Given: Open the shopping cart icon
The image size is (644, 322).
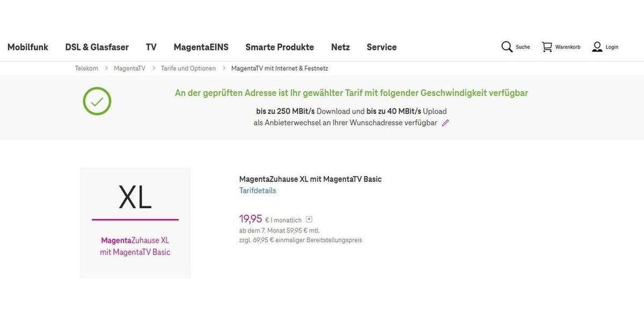Looking at the screenshot, I should (547, 47).
